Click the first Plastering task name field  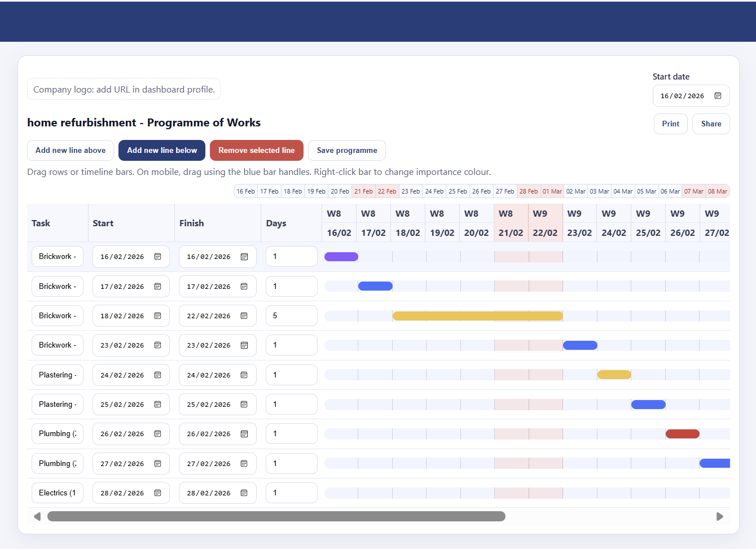coord(58,375)
